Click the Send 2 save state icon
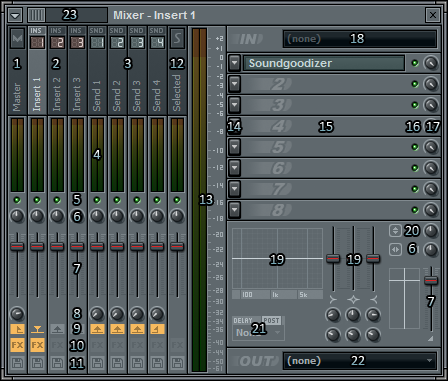Viewport: 448px width, 381px height. (117, 363)
